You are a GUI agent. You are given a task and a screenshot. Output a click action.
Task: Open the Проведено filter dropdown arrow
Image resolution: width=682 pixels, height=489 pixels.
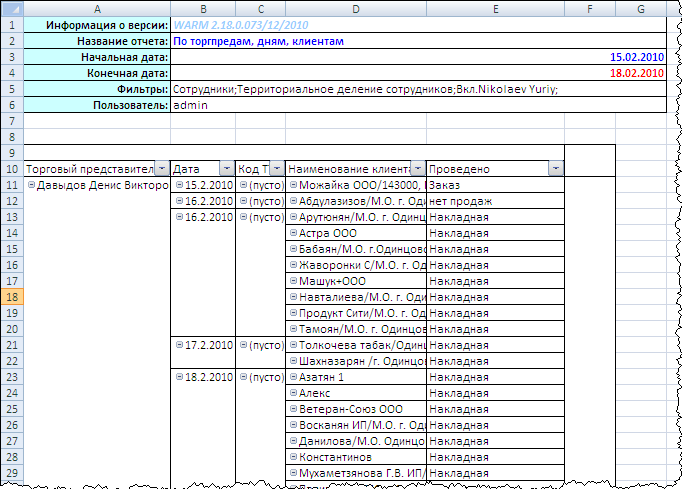(x=556, y=169)
